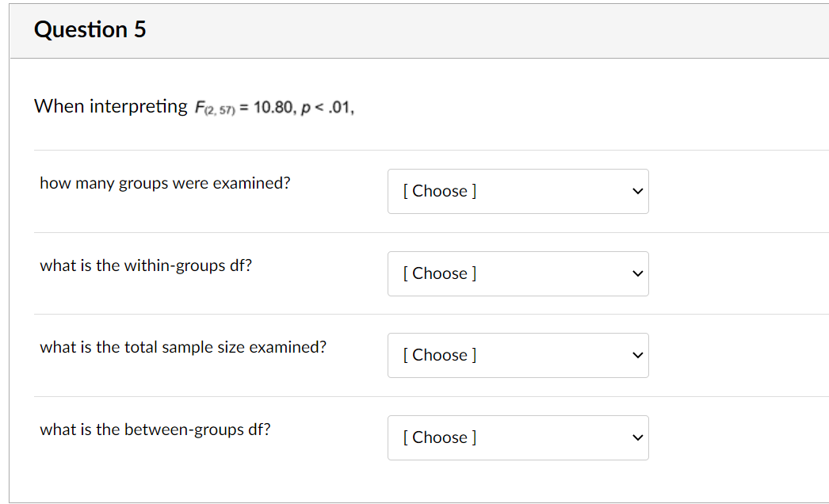The height and width of the screenshot is (504, 829).
Task: Click the total sample size question text
Action: 182,347
